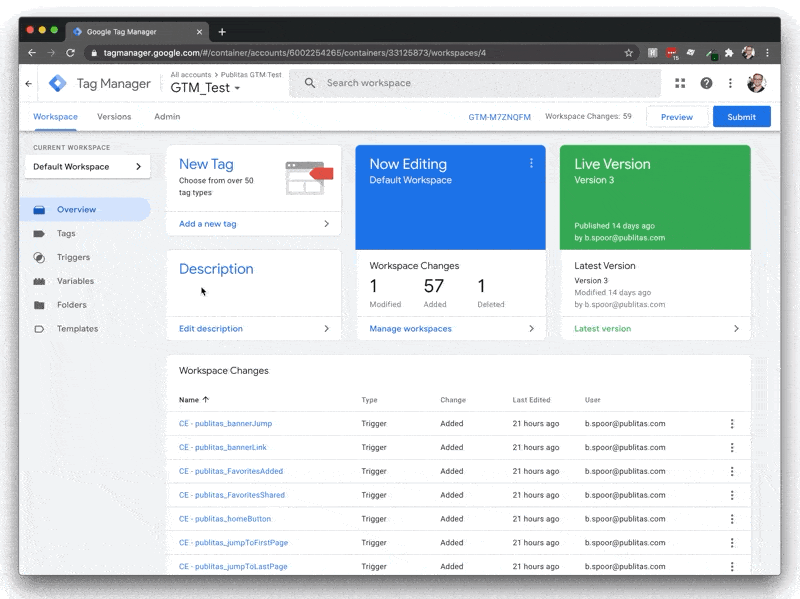Image resolution: width=800 pixels, height=599 pixels.
Task: Select Folders from the sidebar
Action: pyautogui.click(x=72, y=305)
